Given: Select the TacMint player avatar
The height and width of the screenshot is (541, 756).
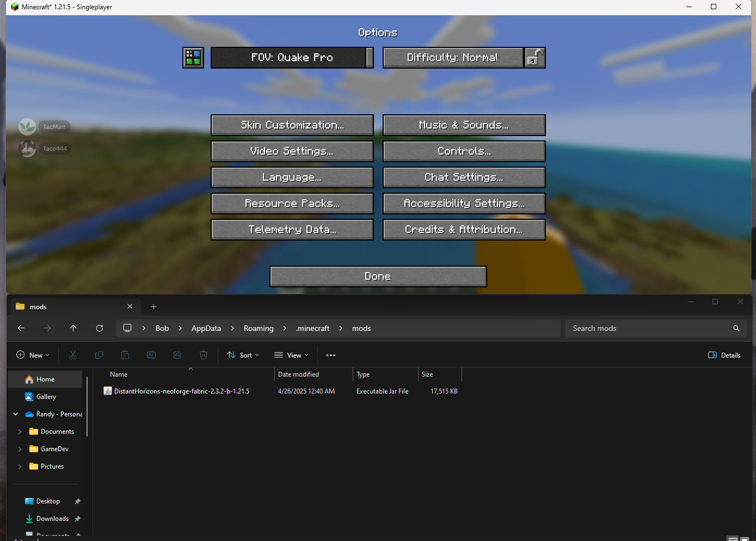Looking at the screenshot, I should (x=27, y=127).
